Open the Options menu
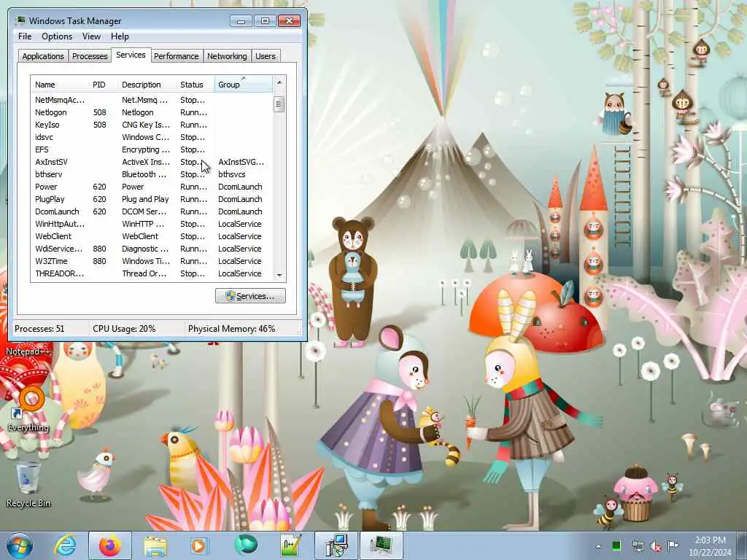747x560 pixels. pyautogui.click(x=57, y=36)
